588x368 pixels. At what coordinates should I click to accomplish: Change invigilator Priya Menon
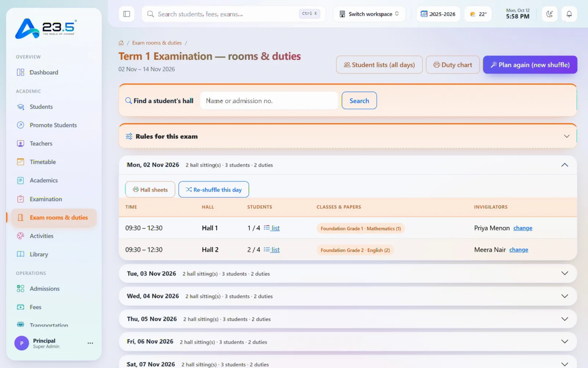click(523, 228)
